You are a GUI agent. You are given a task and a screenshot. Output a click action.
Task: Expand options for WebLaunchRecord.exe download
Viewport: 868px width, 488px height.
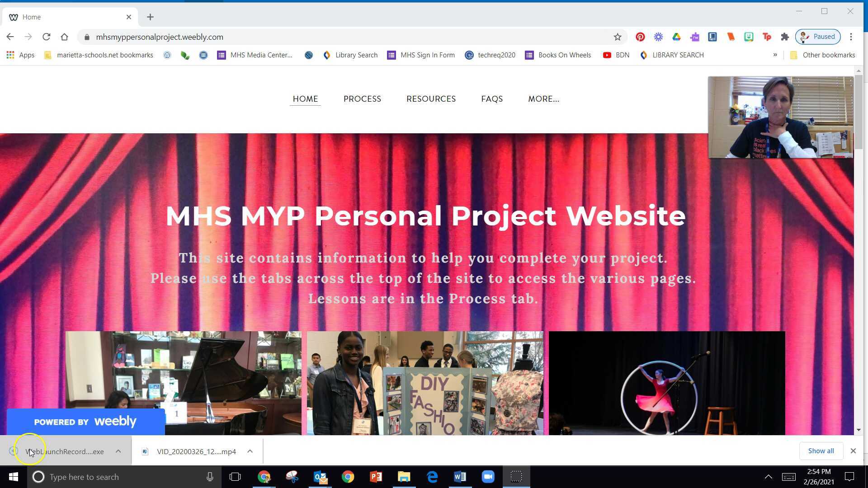click(118, 451)
